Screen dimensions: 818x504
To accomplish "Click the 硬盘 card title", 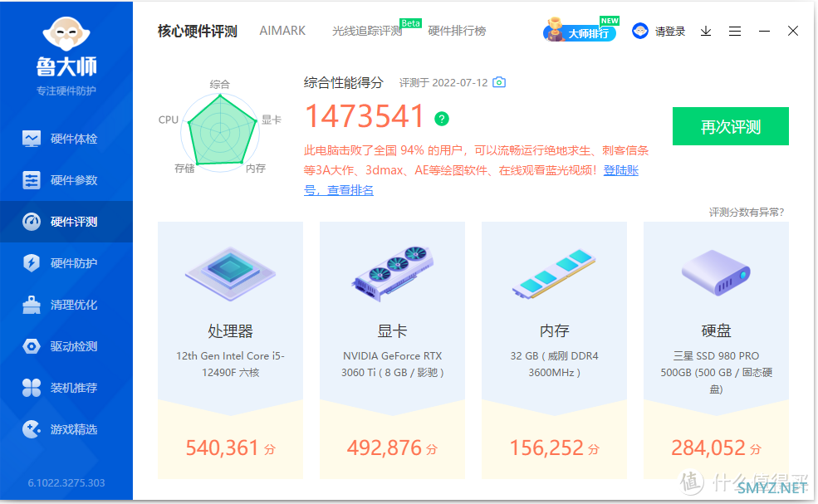I will click(x=716, y=330).
